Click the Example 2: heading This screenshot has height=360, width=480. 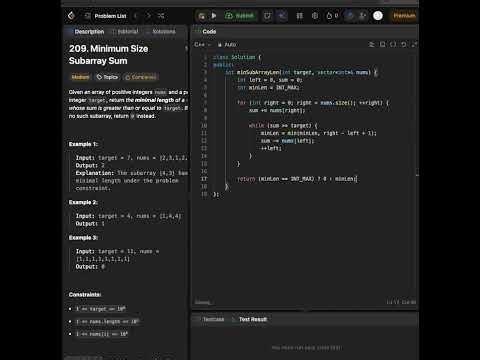click(x=83, y=202)
